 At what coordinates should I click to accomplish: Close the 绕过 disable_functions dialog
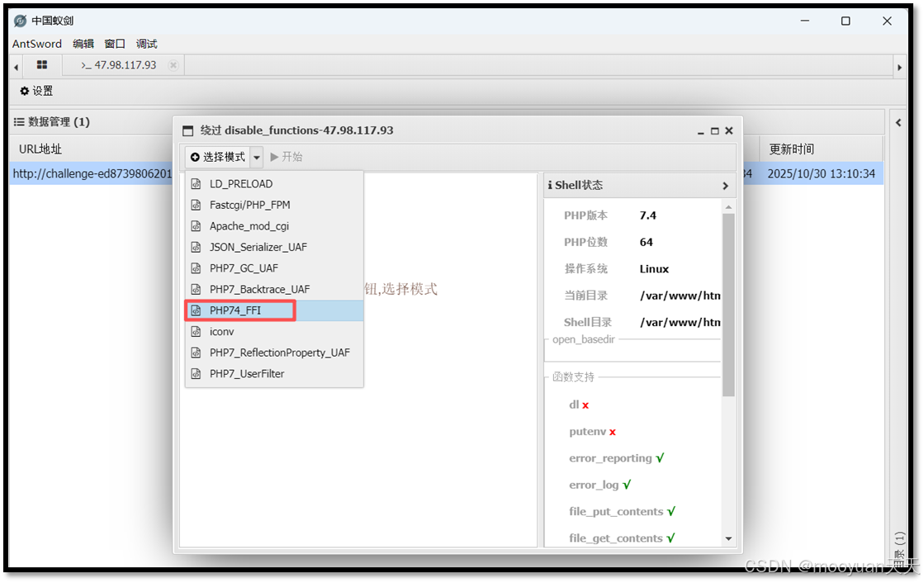pyautogui.click(x=729, y=130)
